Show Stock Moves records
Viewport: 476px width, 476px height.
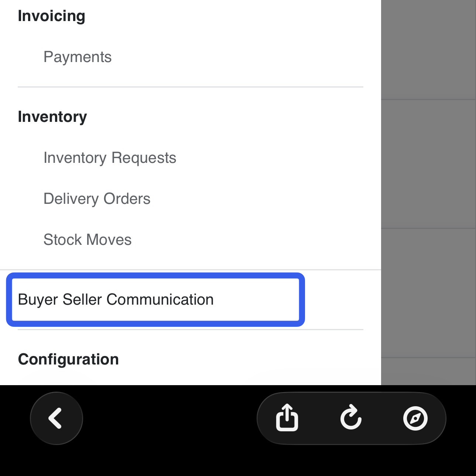click(x=88, y=240)
